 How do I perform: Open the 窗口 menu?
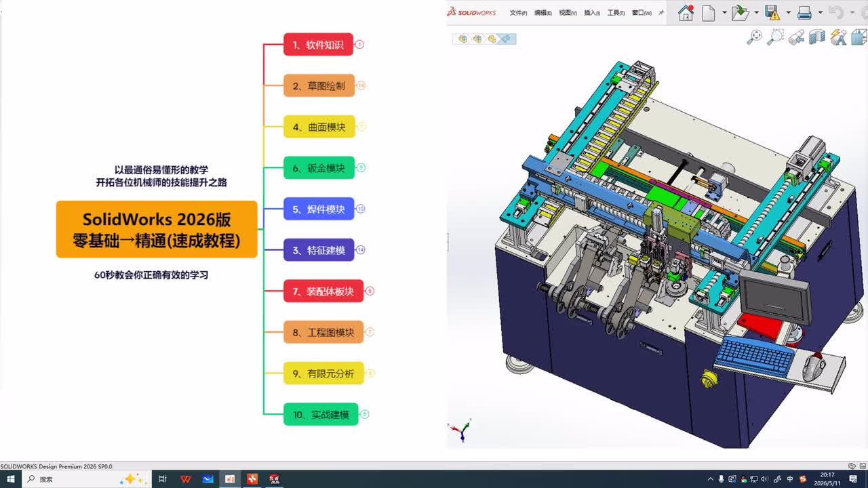[642, 13]
